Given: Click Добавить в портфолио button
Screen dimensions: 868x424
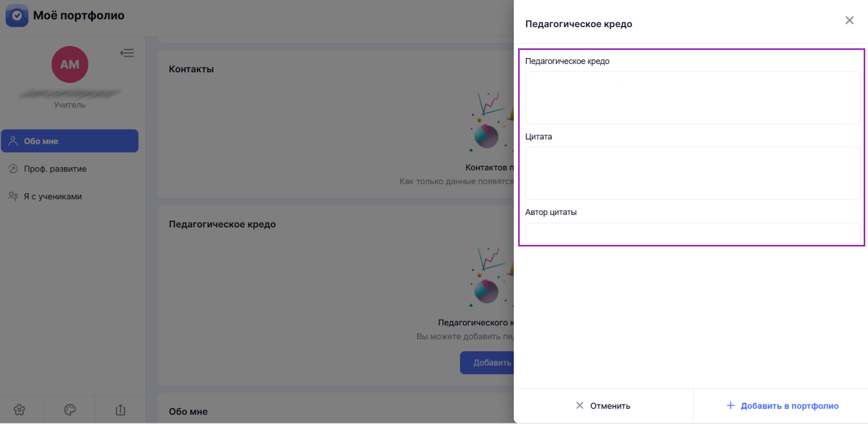Looking at the screenshot, I should click(782, 406).
